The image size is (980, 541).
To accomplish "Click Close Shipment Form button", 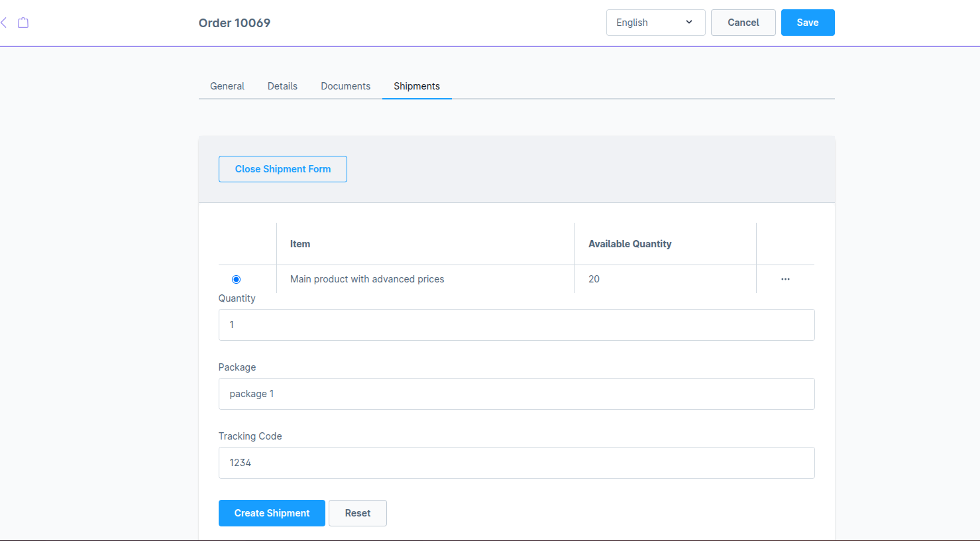I will [x=282, y=169].
